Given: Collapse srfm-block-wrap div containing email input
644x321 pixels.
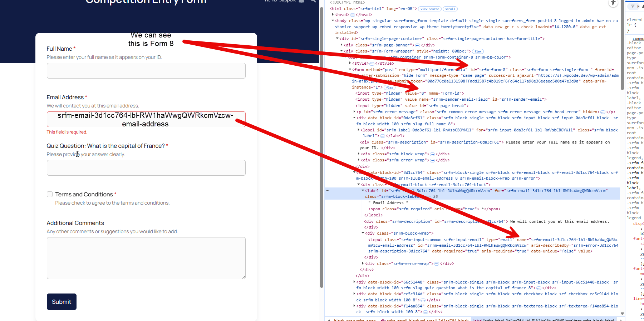Looking at the screenshot, I should (363, 233).
